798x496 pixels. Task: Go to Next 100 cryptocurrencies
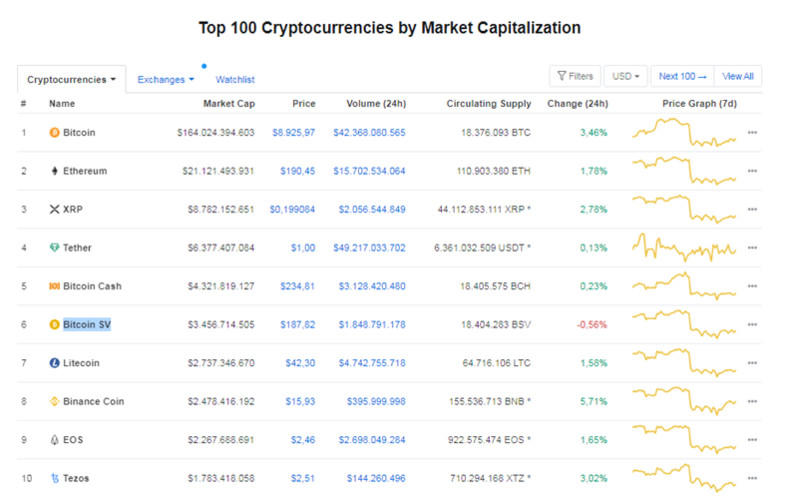click(682, 76)
